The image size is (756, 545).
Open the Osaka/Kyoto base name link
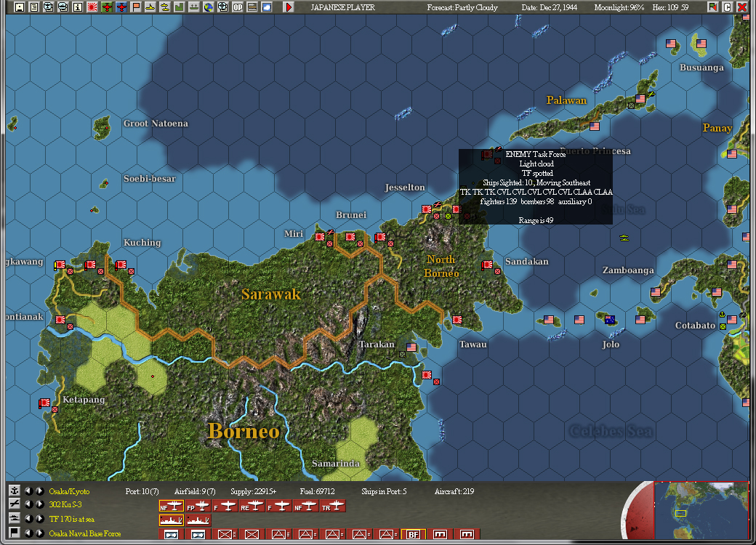(x=69, y=491)
